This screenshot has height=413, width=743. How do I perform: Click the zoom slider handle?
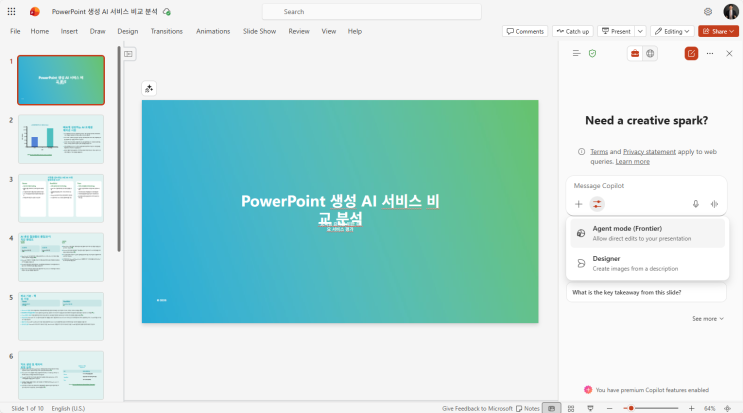coord(631,408)
